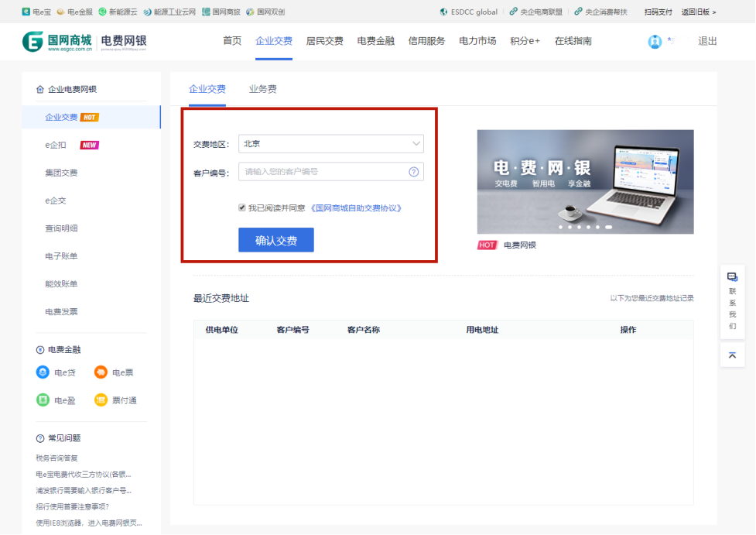Switch to the 企业交费 content tab
This screenshot has width=756, height=535.
click(x=207, y=89)
